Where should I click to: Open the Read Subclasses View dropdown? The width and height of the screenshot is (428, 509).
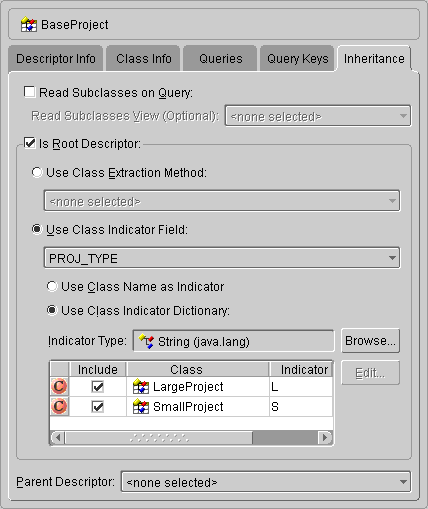click(318, 116)
